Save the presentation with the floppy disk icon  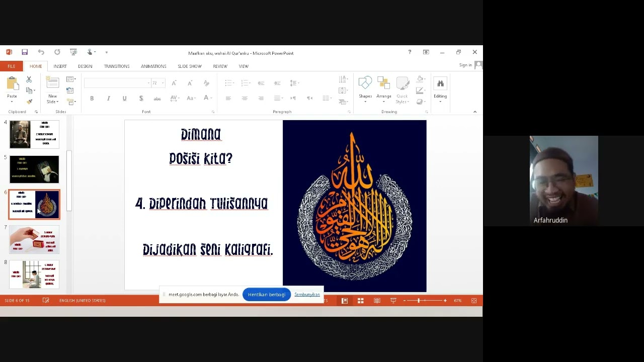(x=25, y=52)
